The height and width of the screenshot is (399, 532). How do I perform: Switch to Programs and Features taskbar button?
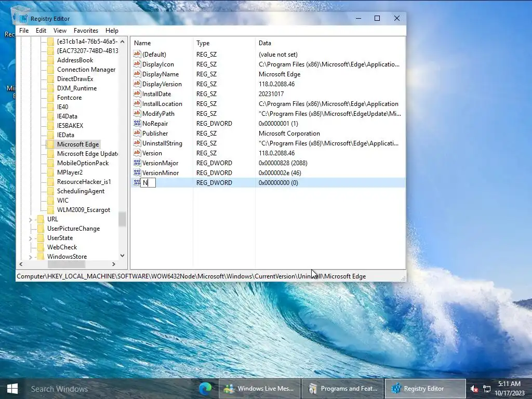[x=343, y=389]
